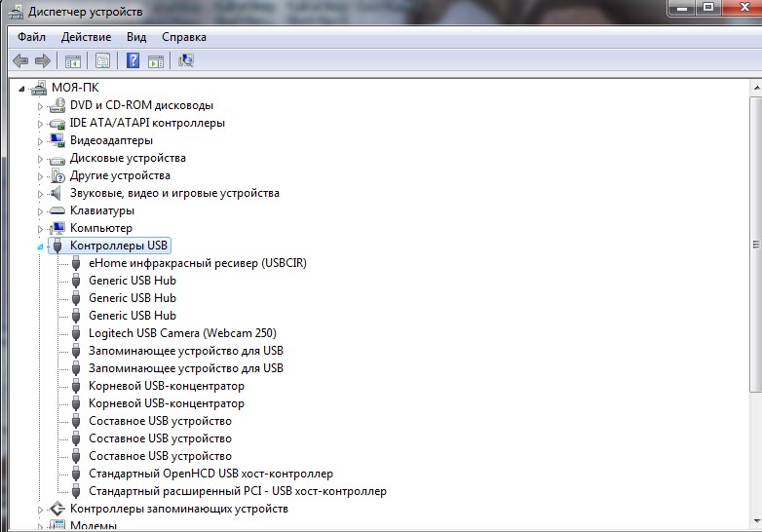Select the second Составное USB устройство
This screenshot has height=532, width=762.
[160, 438]
